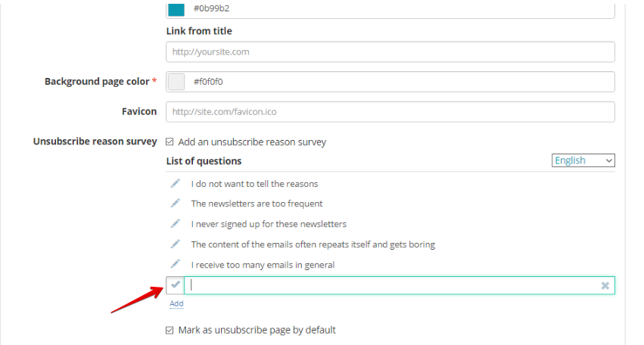Click into the Favicon URL input field
This screenshot has width=644, height=345.
tap(390, 112)
